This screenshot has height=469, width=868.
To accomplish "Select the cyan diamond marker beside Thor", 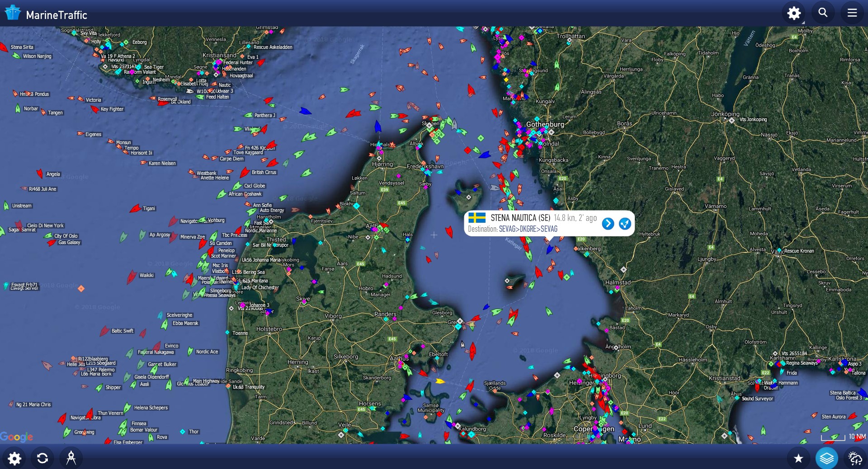I will click(183, 432).
